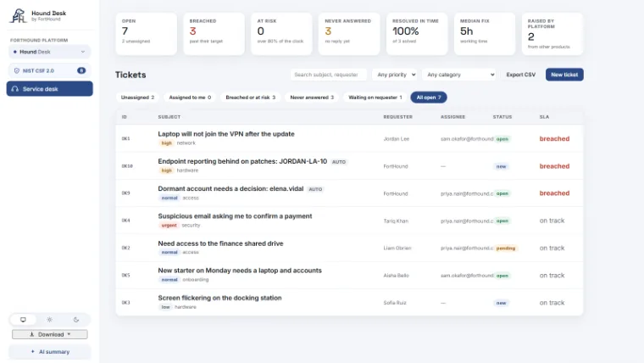This screenshot has width=644, height=363.
Task: Click the Hound Desk dog logo
Action: coord(18,15)
